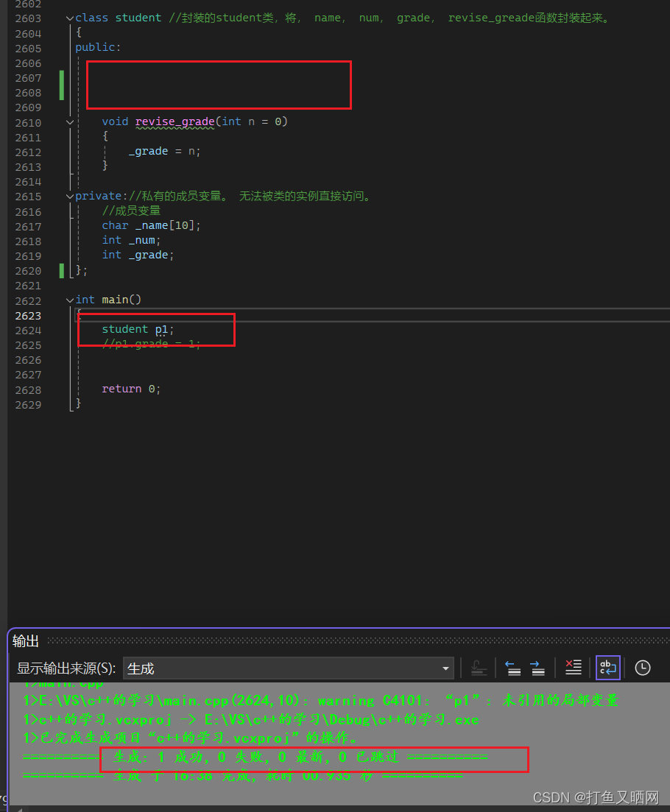This screenshot has height=812, width=670.
Task: Click the '_grade = n;' assignment line
Action: tap(164, 151)
